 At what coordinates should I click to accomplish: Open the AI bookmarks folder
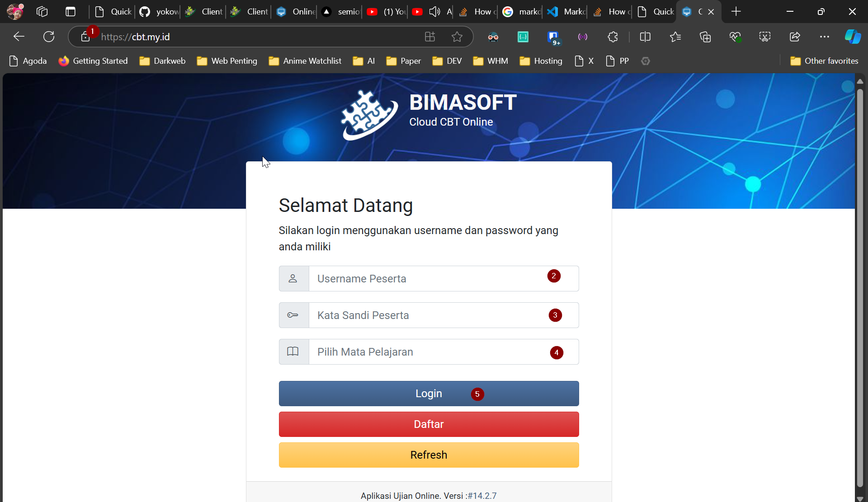pos(364,61)
